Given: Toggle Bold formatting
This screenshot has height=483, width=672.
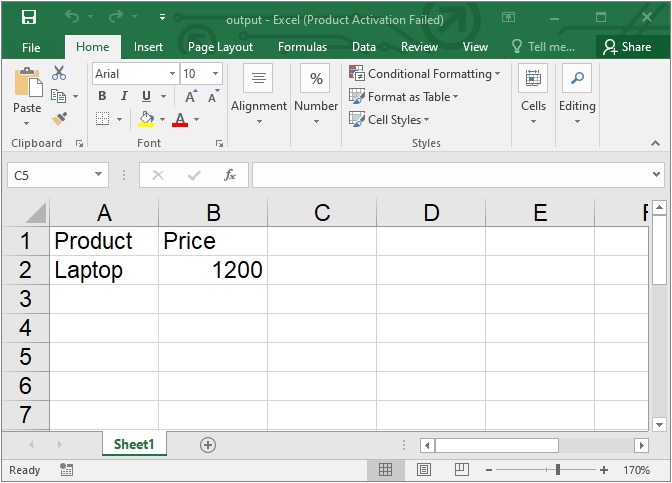Looking at the screenshot, I should tap(102, 96).
